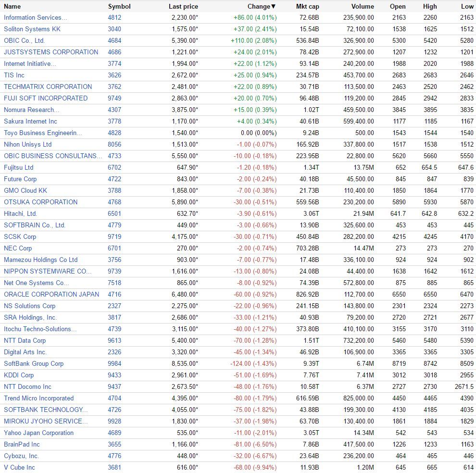Sort by the Last price column header
This screenshot has height=473, width=476.
tap(183, 6)
